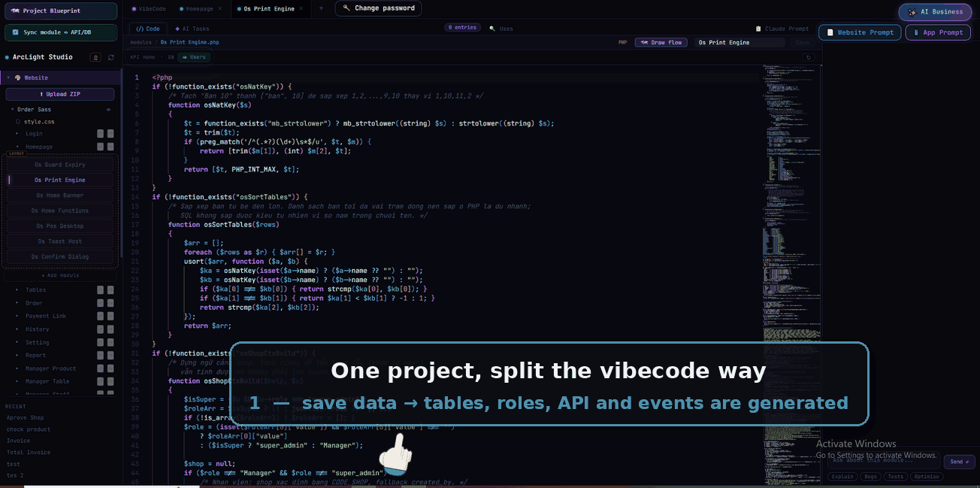This screenshot has height=488, width=980.
Task: Click the user icon beside ArcLight Studio
Action: [95, 57]
